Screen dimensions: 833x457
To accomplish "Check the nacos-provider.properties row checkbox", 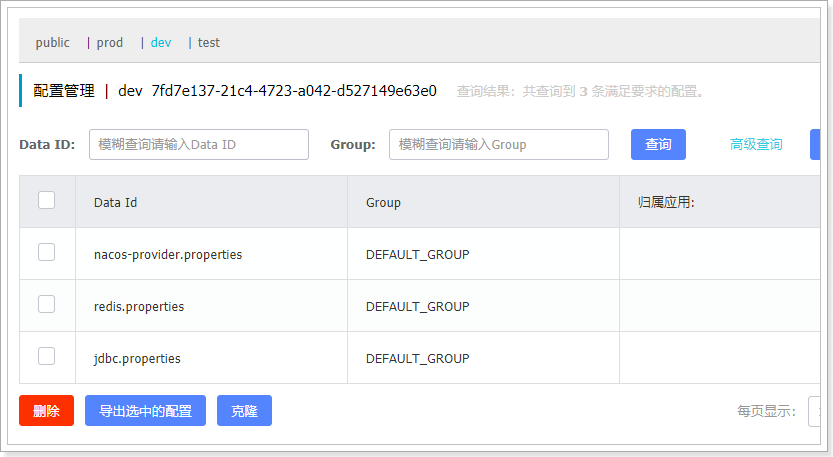I will [x=47, y=253].
